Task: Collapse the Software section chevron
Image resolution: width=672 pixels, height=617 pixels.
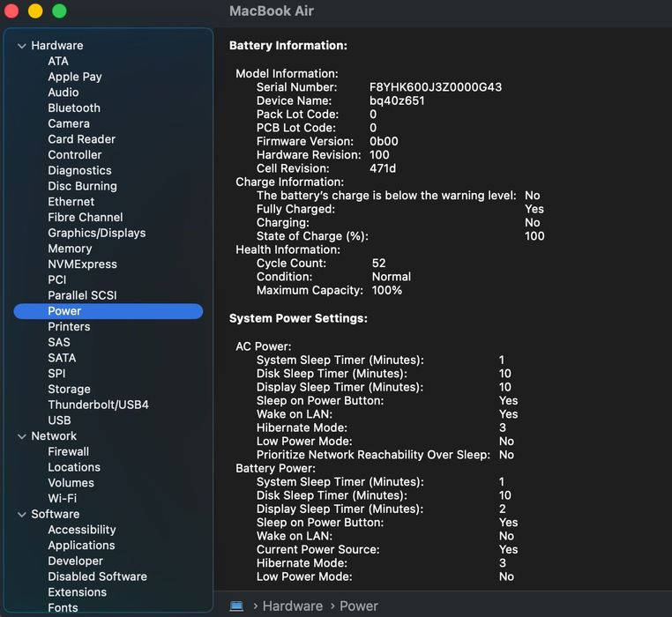Action: pos(22,514)
